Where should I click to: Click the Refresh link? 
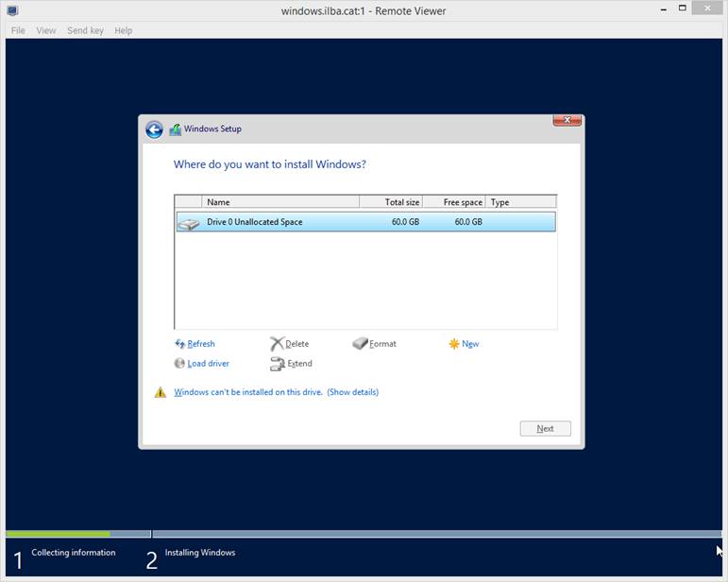tap(201, 344)
